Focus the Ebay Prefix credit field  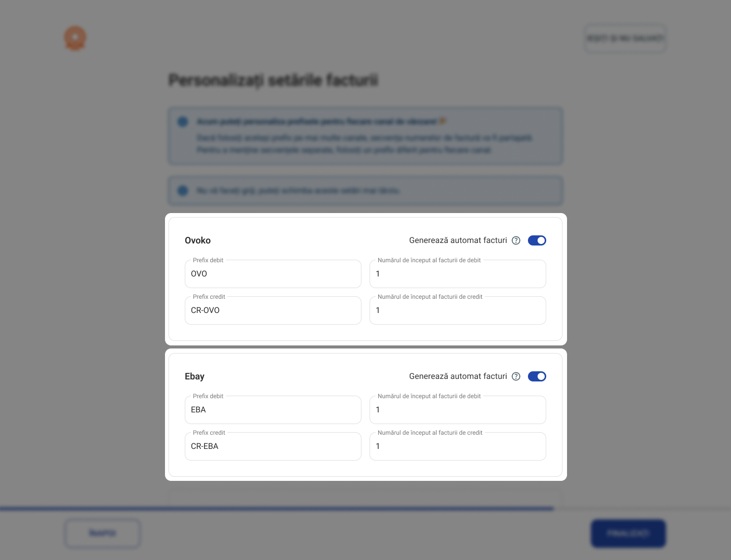tap(273, 446)
